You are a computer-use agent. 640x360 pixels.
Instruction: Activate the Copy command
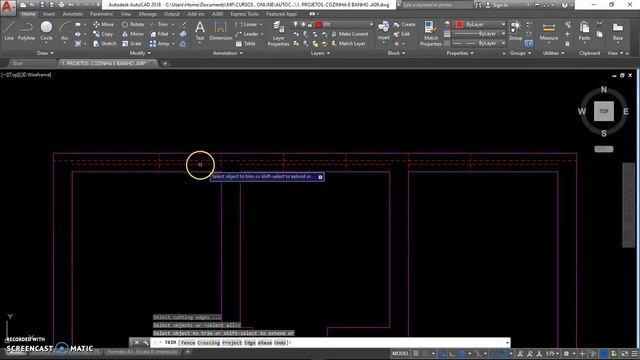coord(103,34)
